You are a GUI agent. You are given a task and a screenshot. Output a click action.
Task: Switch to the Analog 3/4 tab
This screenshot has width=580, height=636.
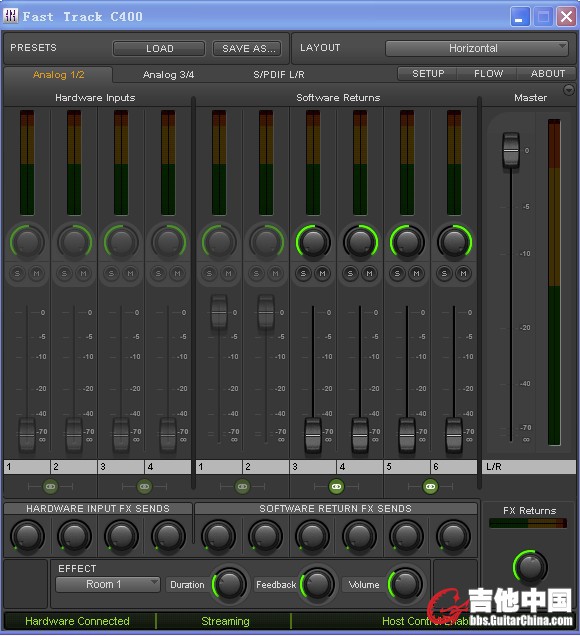tap(168, 75)
